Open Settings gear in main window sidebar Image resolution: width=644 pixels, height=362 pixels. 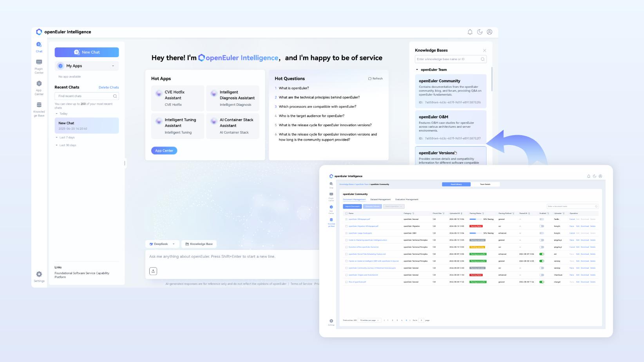pos(39,274)
